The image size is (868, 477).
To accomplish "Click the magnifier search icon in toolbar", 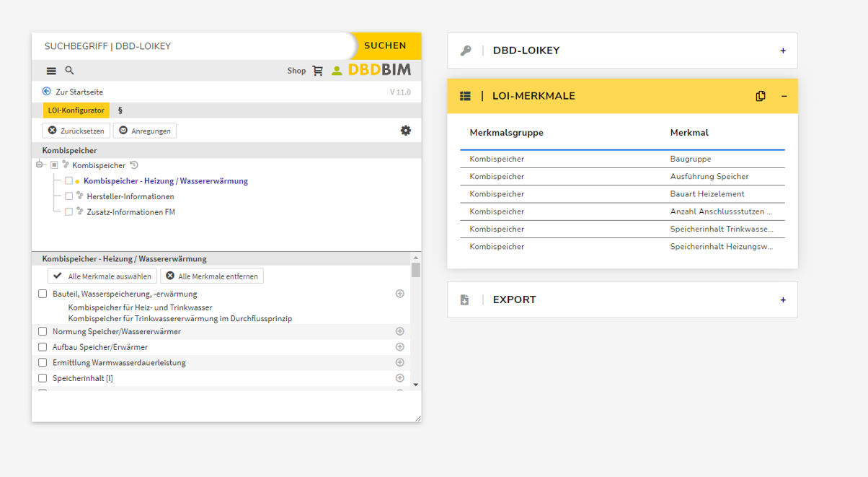I will pos(70,71).
